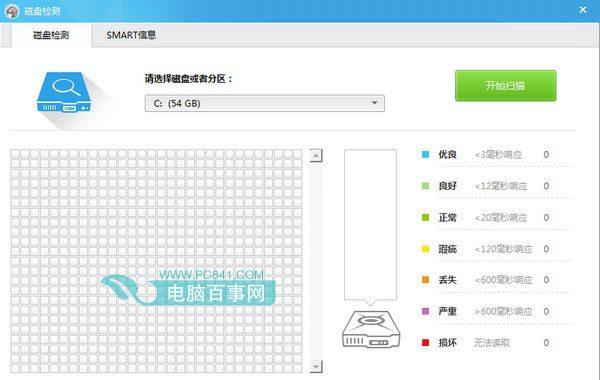The height and width of the screenshot is (380, 600).
Task: Click the yellow 瑕疵 color swatch
Action: (x=425, y=249)
